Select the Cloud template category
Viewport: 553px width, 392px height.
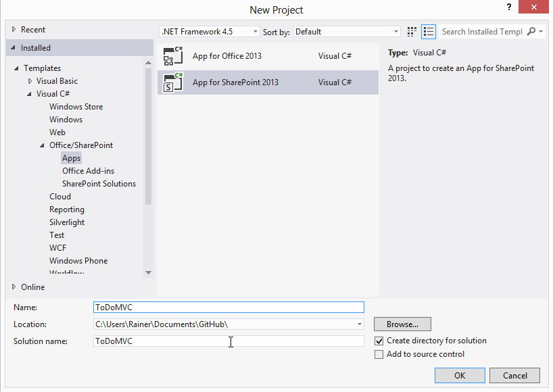coord(60,197)
